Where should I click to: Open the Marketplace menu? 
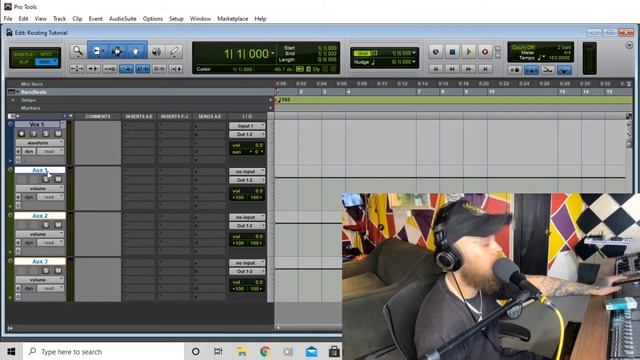tap(232, 19)
